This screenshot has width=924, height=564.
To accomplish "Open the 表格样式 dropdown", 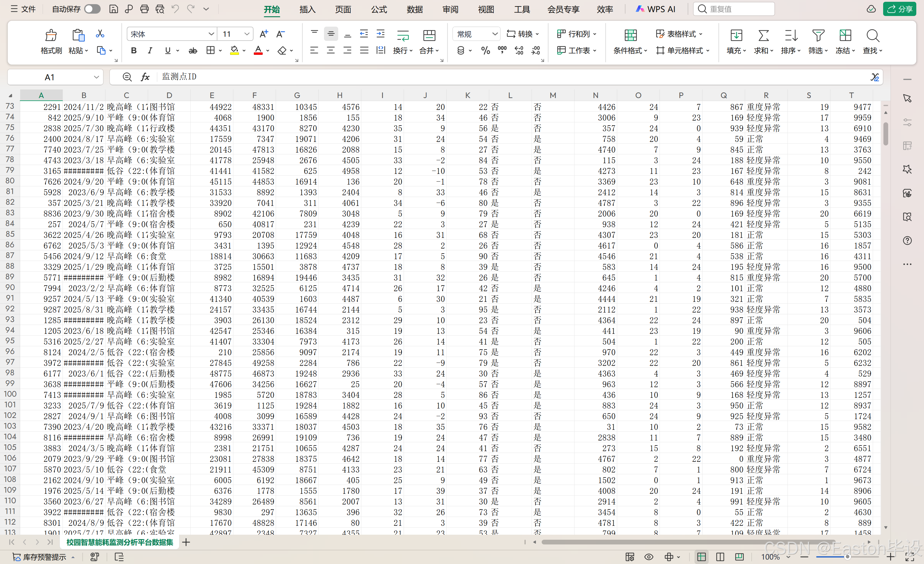I will tap(679, 34).
